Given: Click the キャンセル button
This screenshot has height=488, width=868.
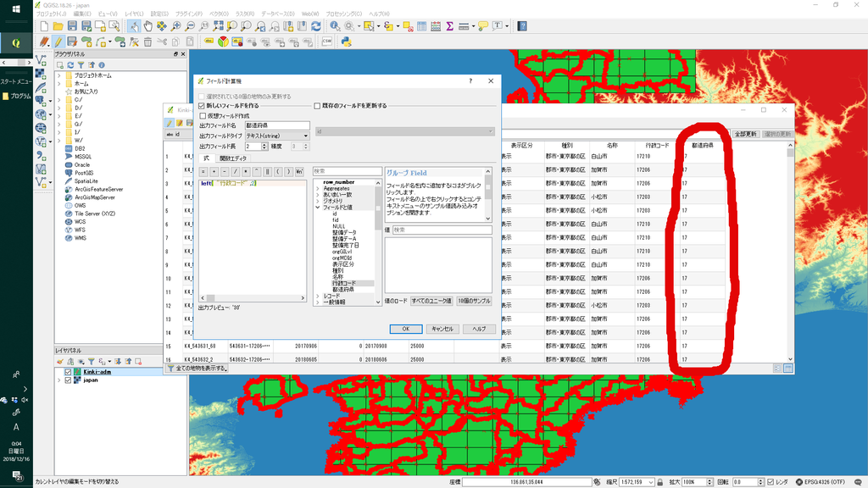Looking at the screenshot, I should tap(442, 329).
